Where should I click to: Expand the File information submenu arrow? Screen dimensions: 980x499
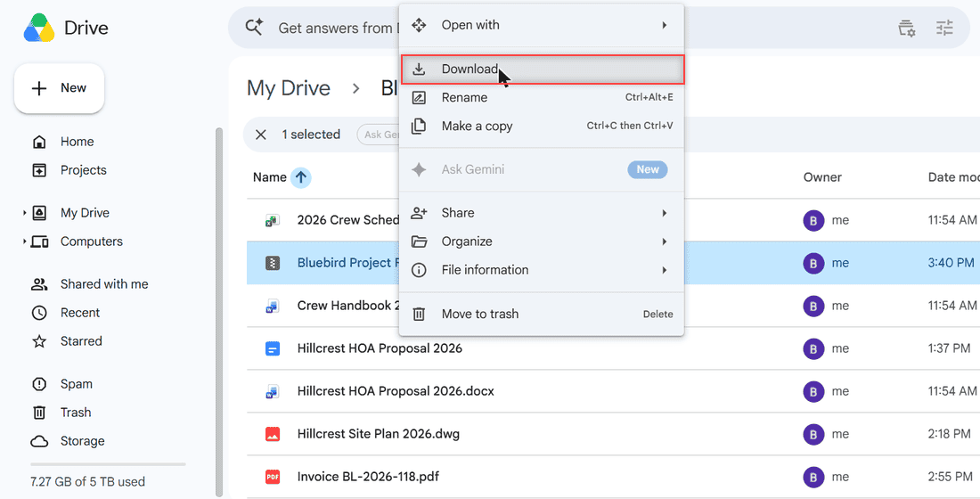665,270
